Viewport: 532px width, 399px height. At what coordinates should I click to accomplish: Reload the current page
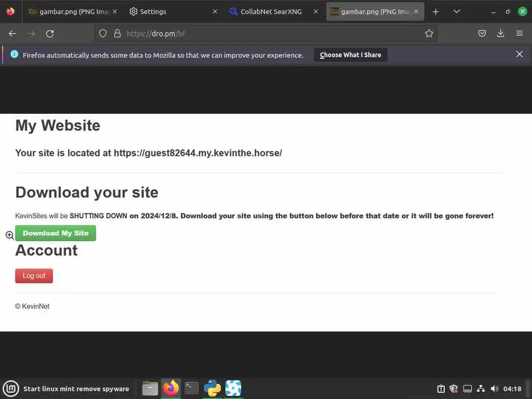click(x=50, y=34)
